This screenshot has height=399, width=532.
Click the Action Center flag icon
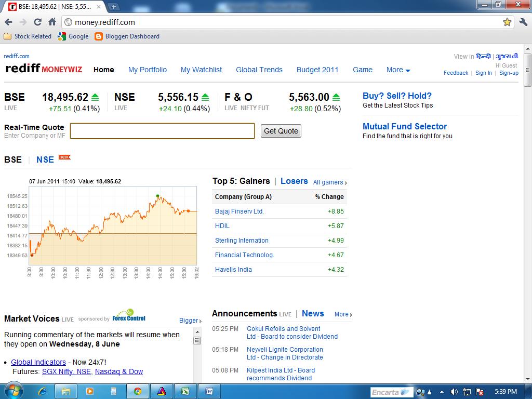480,392
